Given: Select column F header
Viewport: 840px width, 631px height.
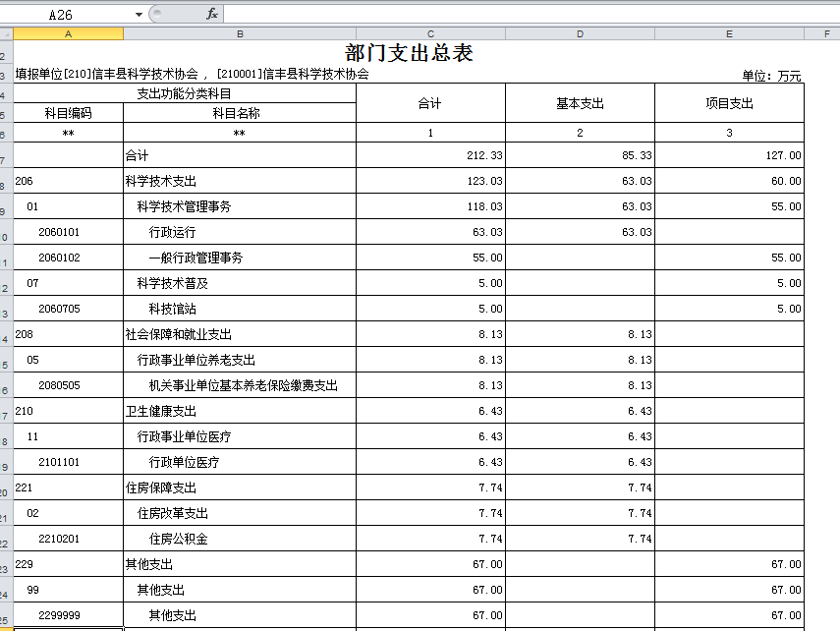Looking at the screenshot, I should pyautogui.click(x=821, y=33).
